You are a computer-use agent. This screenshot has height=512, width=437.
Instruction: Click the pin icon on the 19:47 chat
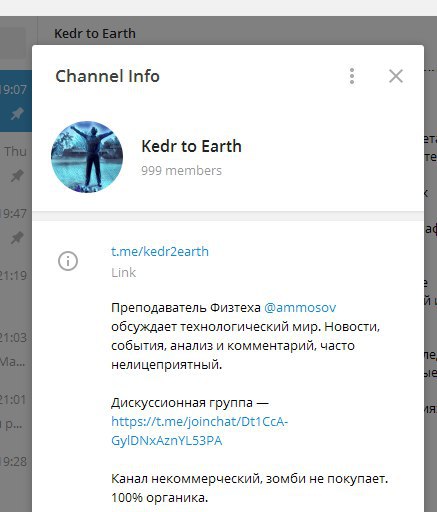click(17, 237)
